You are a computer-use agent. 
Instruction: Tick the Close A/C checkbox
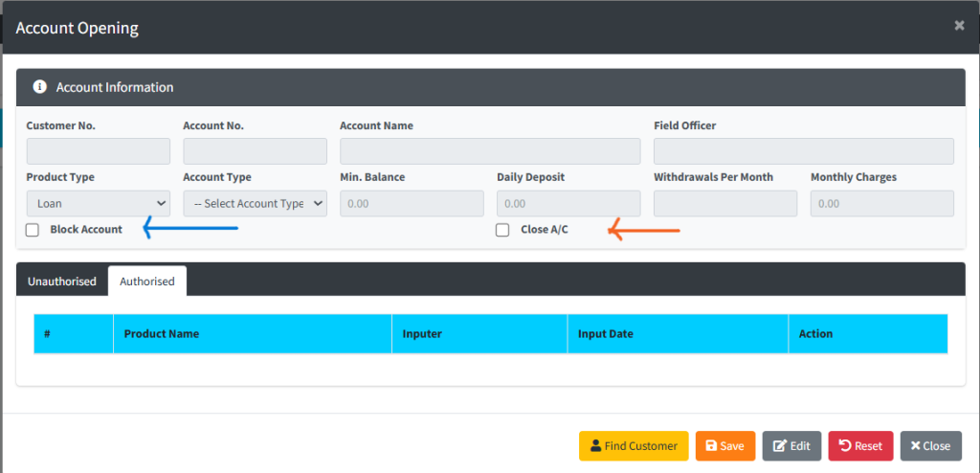(x=502, y=230)
